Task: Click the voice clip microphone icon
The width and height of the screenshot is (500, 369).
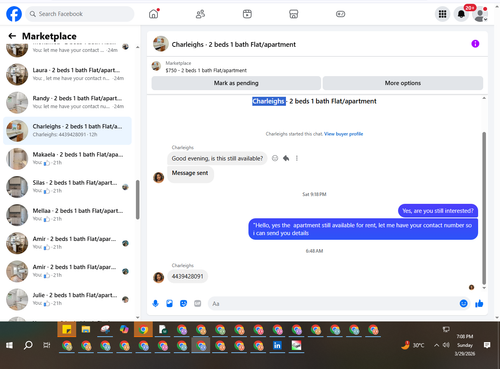Action: point(155,303)
